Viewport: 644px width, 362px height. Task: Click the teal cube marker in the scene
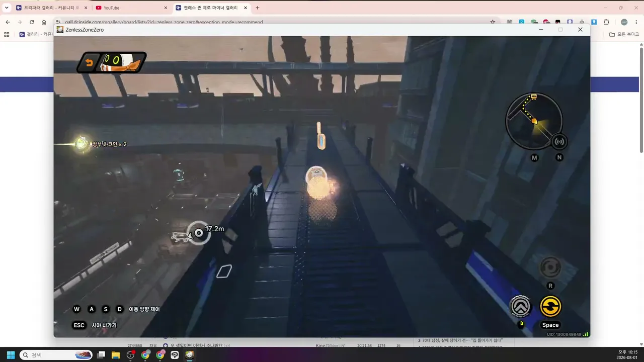coord(179,175)
